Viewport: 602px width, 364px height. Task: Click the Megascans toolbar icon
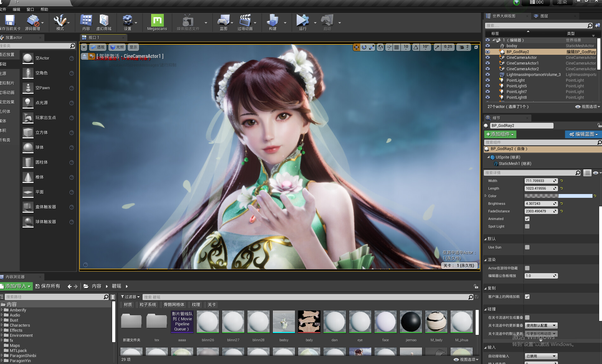coord(157,21)
